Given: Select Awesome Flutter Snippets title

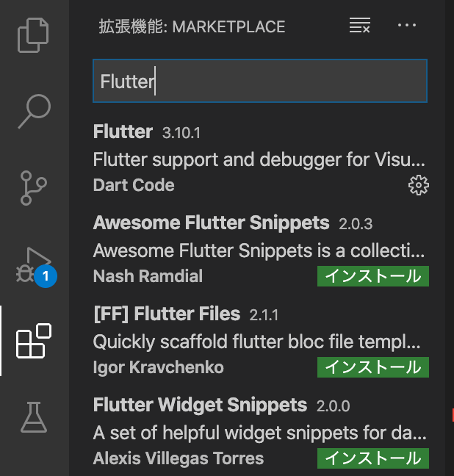Looking at the screenshot, I should [x=211, y=223].
